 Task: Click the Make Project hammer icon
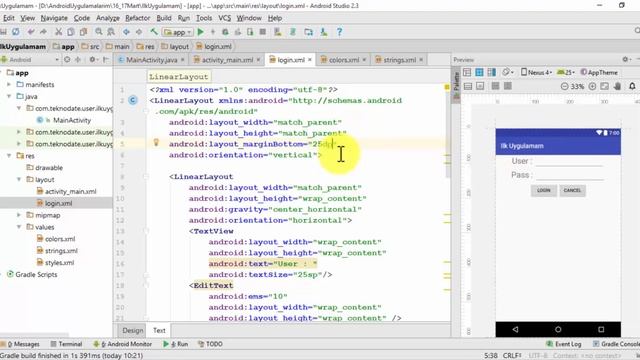tap(154, 32)
